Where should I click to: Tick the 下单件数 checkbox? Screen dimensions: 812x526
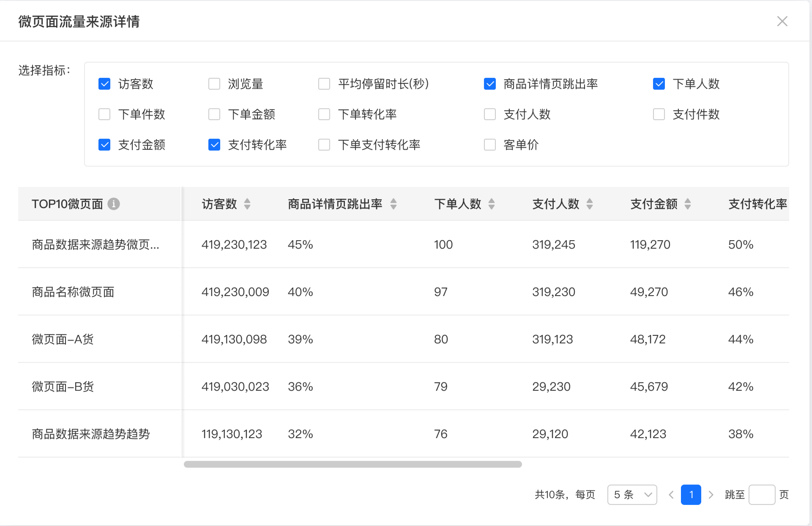click(104, 114)
